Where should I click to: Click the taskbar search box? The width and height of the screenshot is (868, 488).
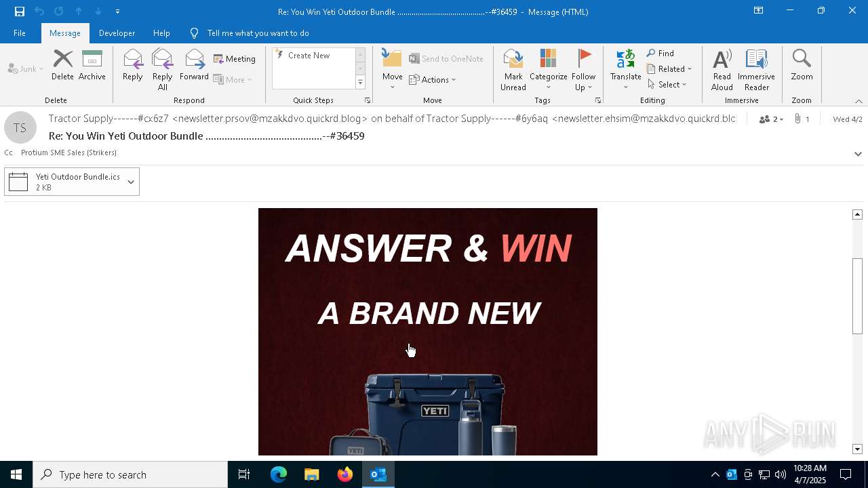coord(130,474)
